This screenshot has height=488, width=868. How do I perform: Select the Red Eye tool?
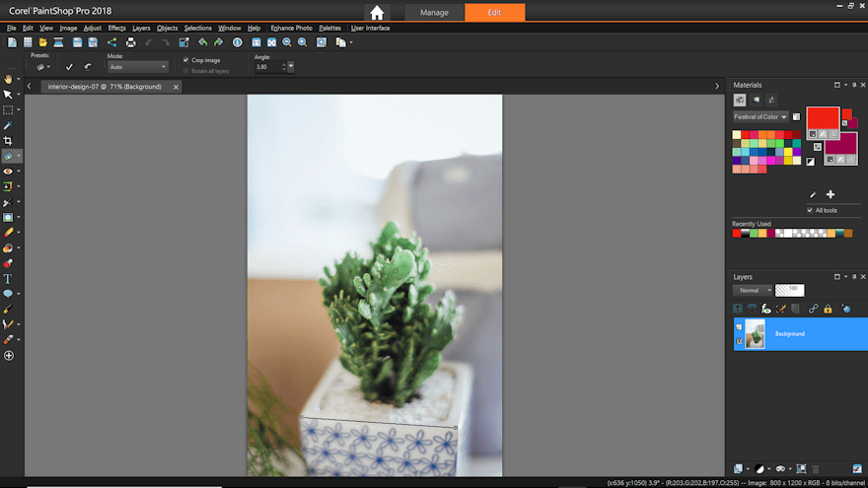click(x=8, y=172)
